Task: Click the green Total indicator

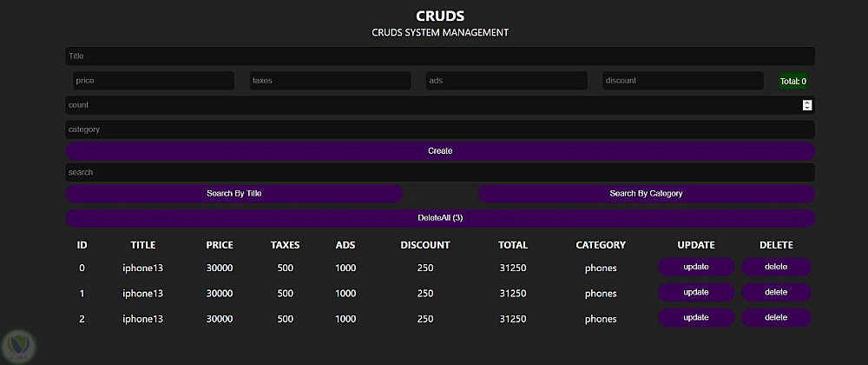Action: [x=793, y=82]
